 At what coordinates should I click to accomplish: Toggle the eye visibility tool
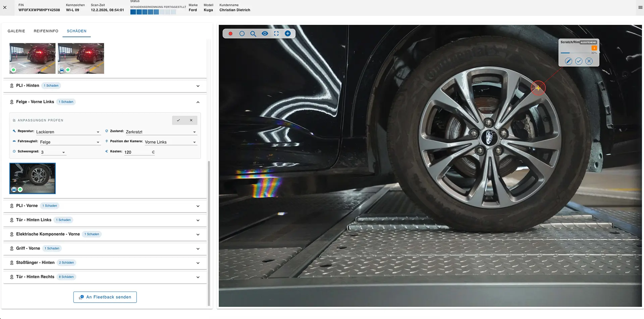coord(265,33)
